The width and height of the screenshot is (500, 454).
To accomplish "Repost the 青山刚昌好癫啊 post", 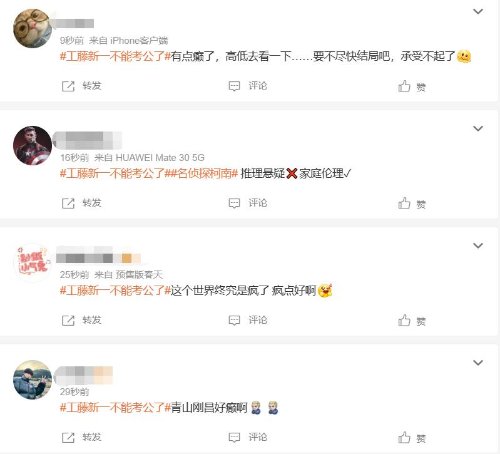I will tap(81, 437).
